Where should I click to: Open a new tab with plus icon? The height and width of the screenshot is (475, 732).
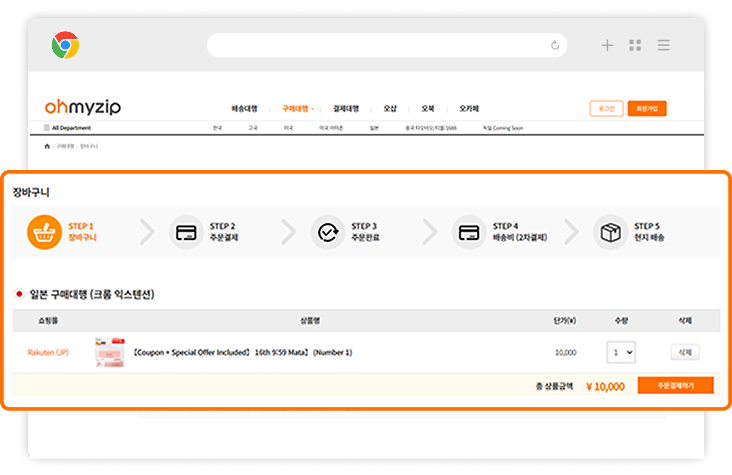tap(607, 45)
